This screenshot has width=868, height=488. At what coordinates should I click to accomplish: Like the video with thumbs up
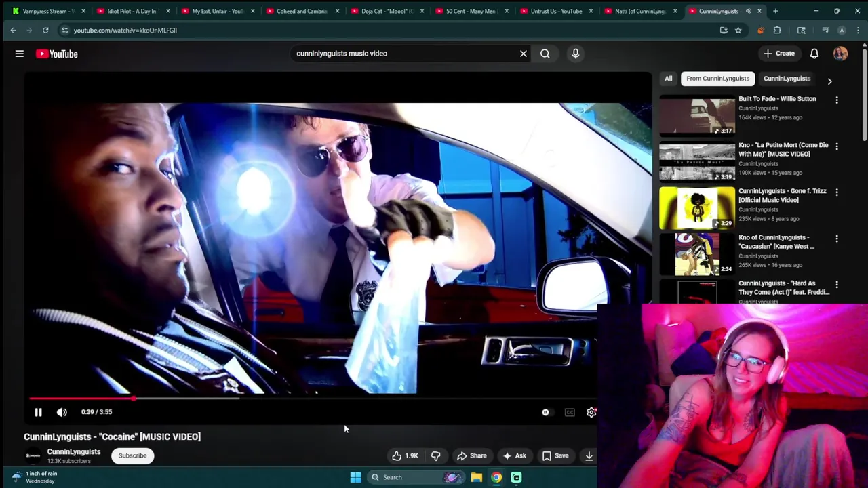coord(406,455)
